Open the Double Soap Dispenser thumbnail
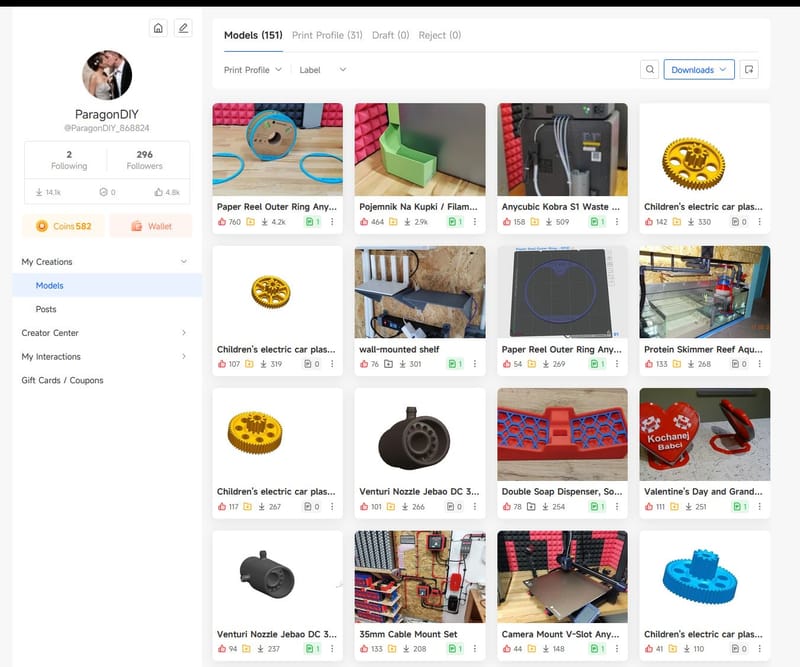The image size is (800, 667). tap(562, 434)
